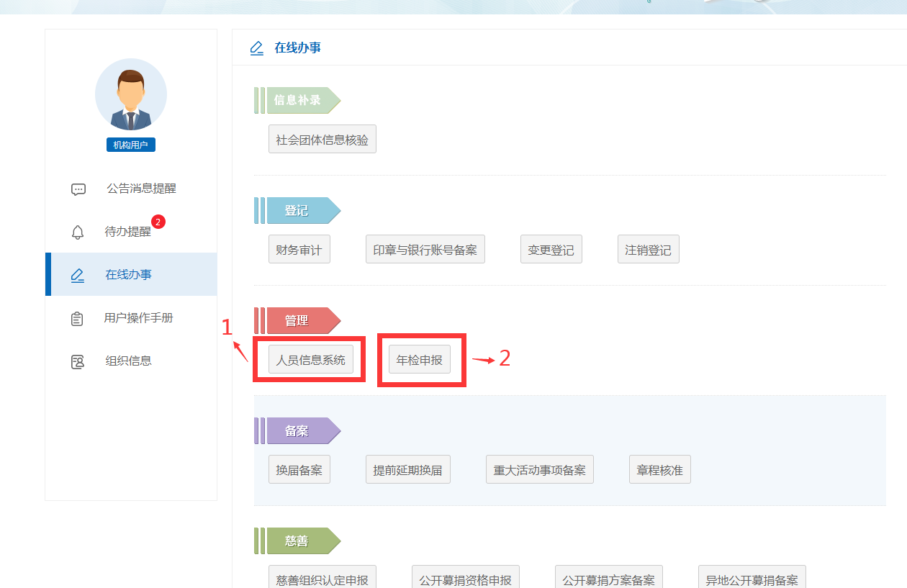Click the red badge on 待办提醒
The image size is (907, 588).
pos(158,222)
